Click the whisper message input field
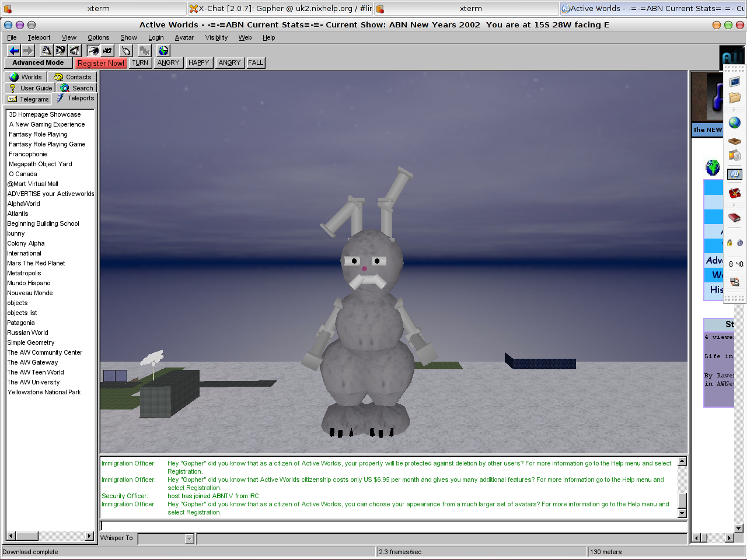Image resolution: width=747 pixels, height=560 pixels. click(442, 538)
